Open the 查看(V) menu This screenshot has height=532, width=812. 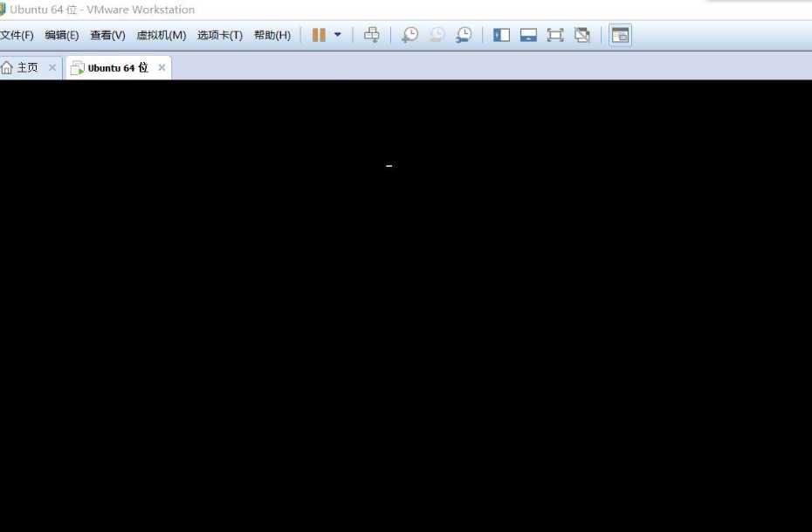pos(107,35)
